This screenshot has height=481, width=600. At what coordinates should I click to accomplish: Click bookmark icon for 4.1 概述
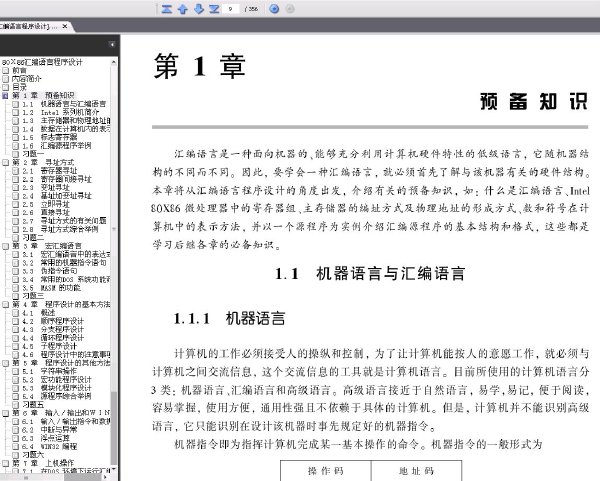pos(15,313)
